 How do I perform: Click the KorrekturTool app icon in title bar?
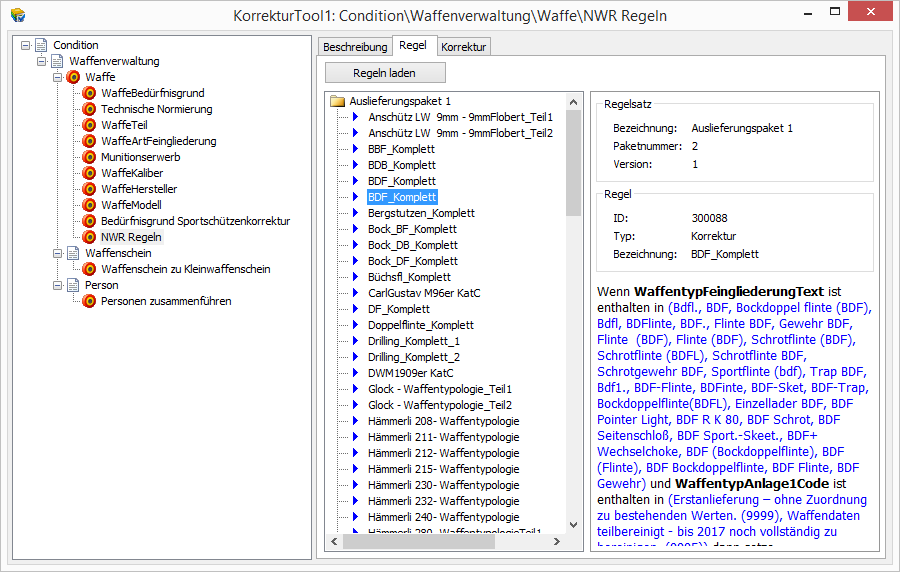[17, 16]
